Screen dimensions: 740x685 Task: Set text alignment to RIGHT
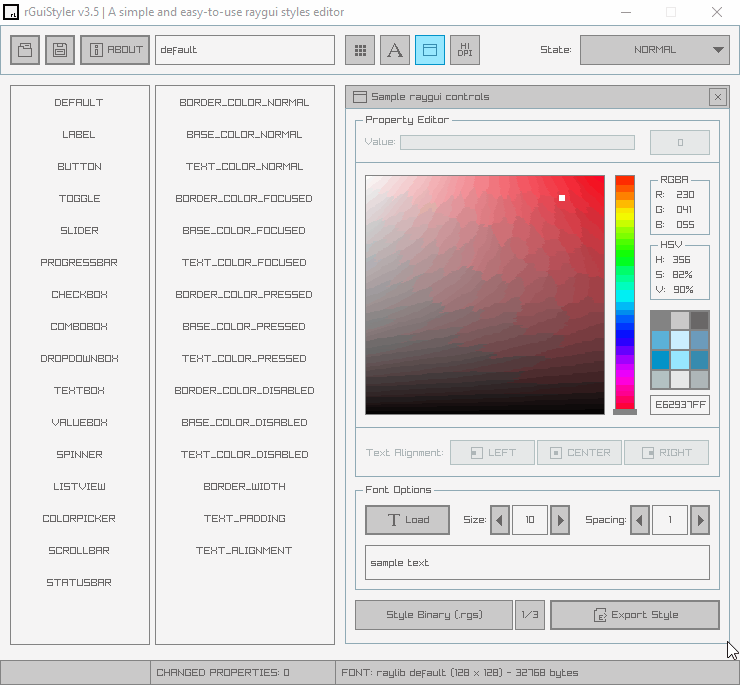pyautogui.click(x=666, y=453)
